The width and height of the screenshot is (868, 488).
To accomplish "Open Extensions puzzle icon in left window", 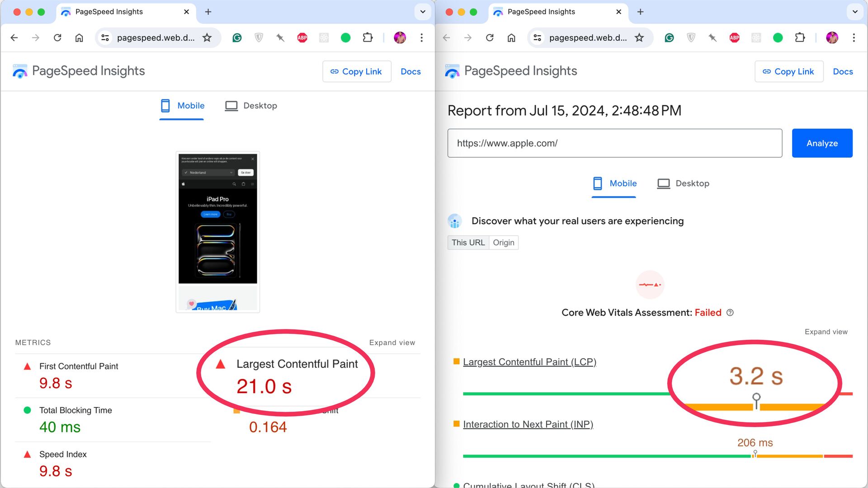I will coord(368,38).
